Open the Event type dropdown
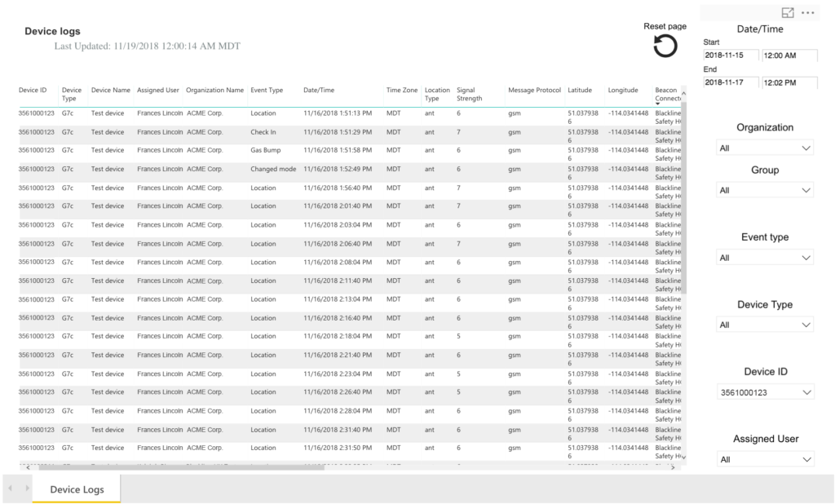Screen dimensions: 835x504 click(763, 257)
